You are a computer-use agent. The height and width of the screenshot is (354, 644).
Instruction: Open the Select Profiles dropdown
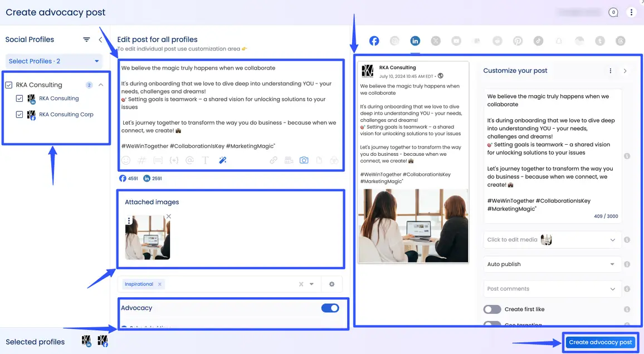[x=54, y=61]
